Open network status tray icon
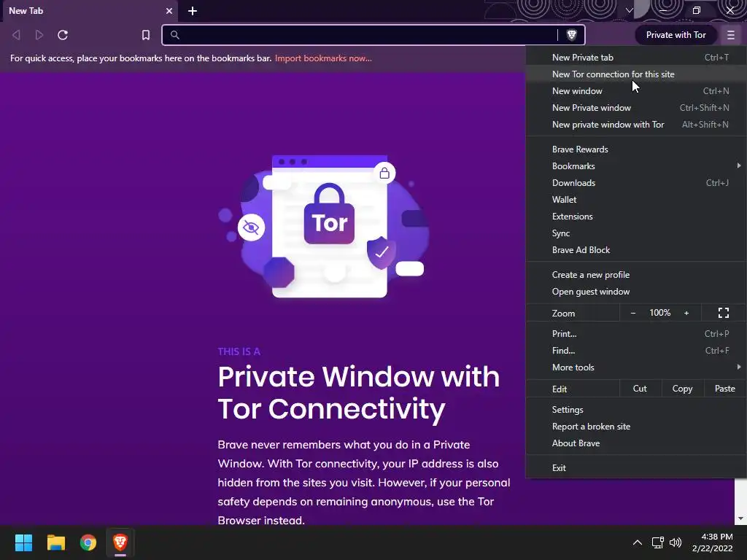747x560 pixels. tap(658, 542)
